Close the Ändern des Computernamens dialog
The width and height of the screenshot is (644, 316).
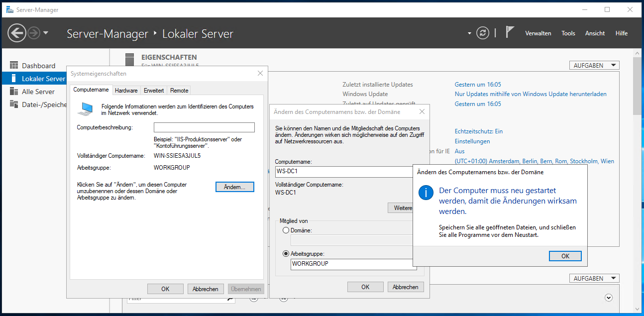pos(422,112)
